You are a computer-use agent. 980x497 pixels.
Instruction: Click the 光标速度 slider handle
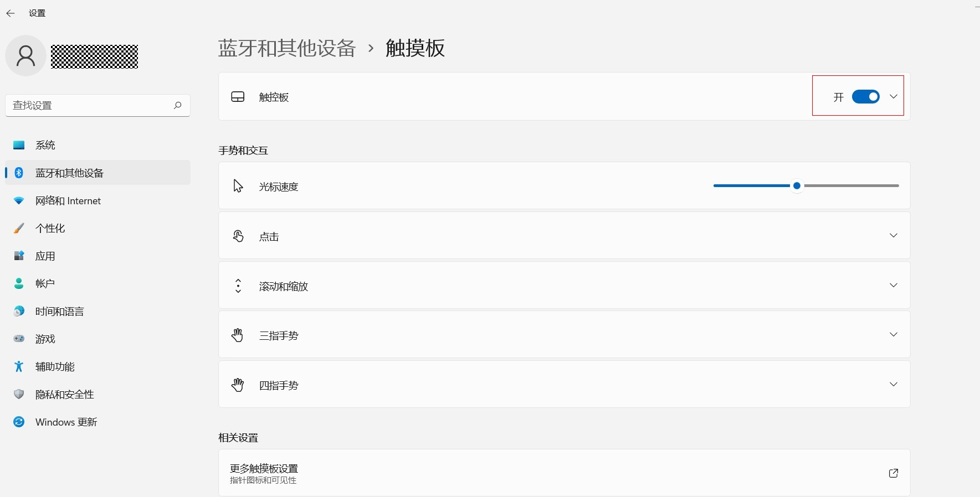point(797,186)
